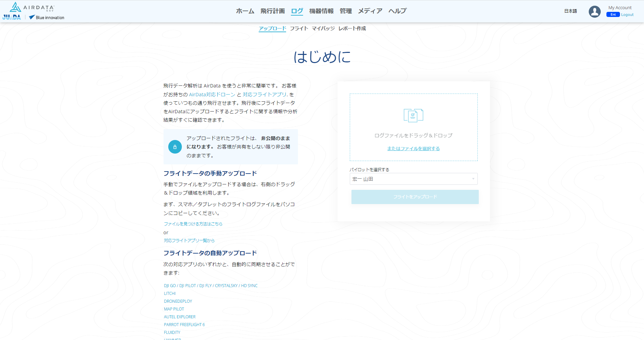Screen dimensions: 644x340
Task: Click the Ent account badge
Action: pos(613,15)
